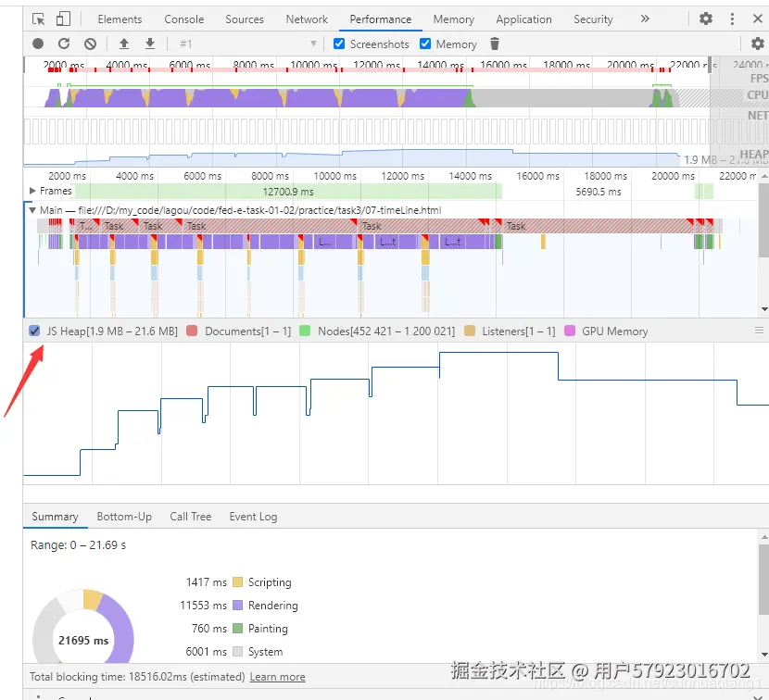
Task: Select the Task block near 16000 ms
Action: (x=598, y=226)
